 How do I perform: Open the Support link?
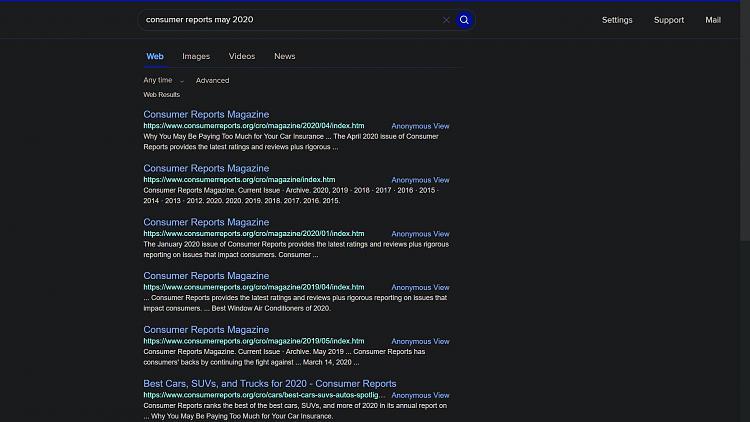pyautogui.click(x=669, y=20)
